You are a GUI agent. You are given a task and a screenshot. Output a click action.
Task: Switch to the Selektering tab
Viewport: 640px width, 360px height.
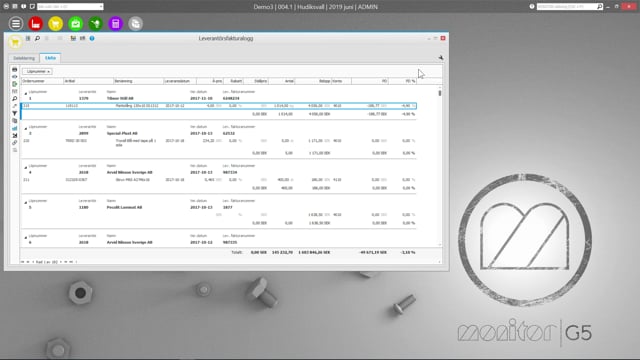[x=24, y=58]
